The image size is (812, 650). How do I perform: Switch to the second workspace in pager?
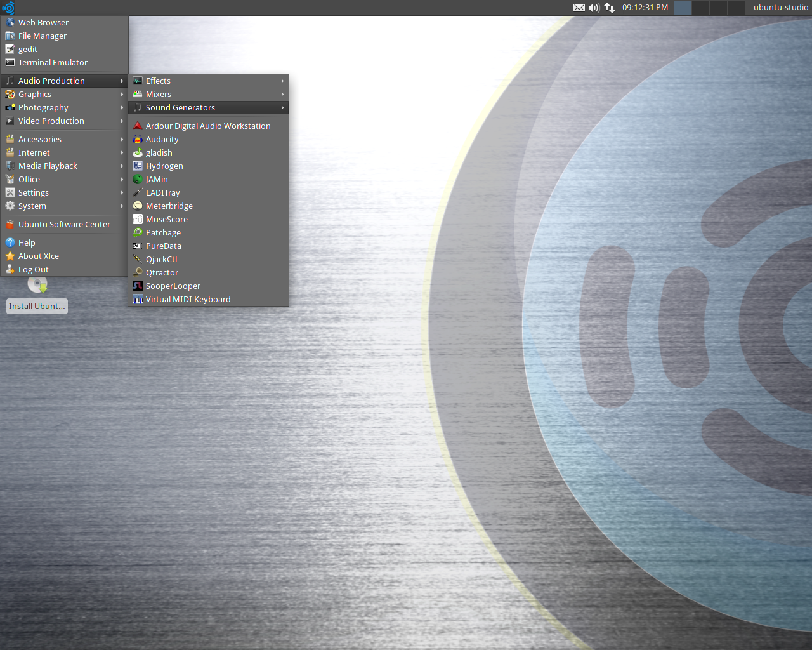(700, 8)
